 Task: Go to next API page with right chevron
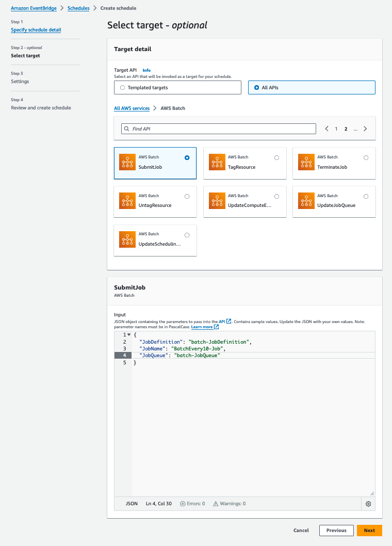365,128
